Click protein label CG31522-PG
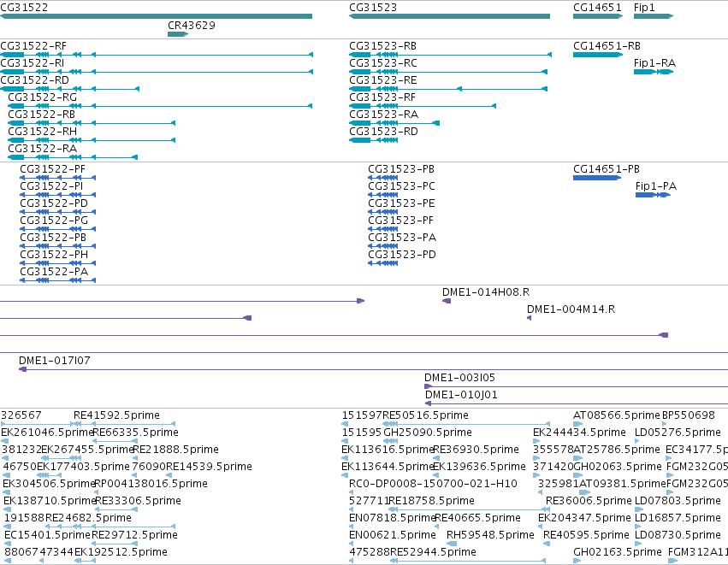 click(53, 221)
